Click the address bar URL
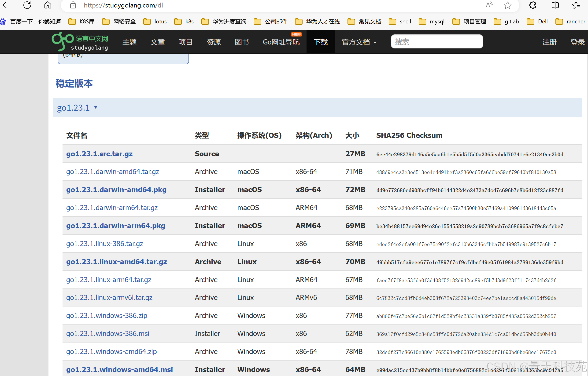The height and width of the screenshot is (376, 588). click(123, 5)
